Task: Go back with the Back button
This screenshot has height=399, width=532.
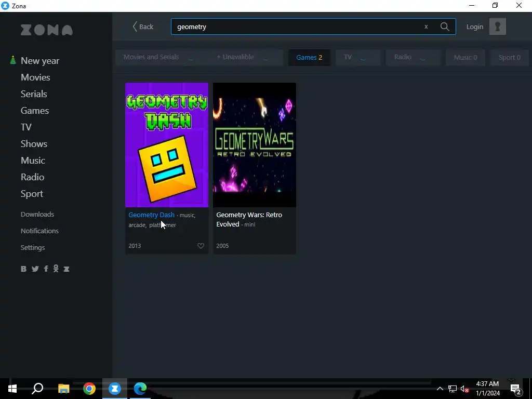Action: coord(143,26)
